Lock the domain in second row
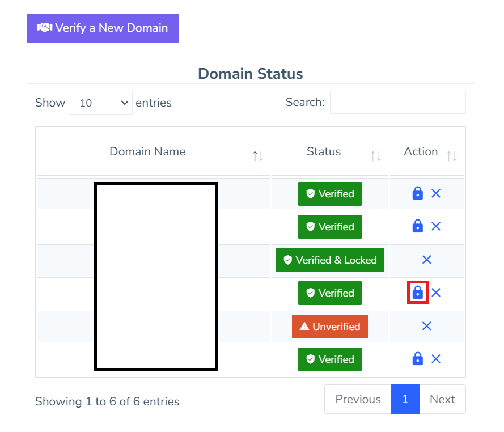The width and height of the screenshot is (504, 432). (417, 226)
